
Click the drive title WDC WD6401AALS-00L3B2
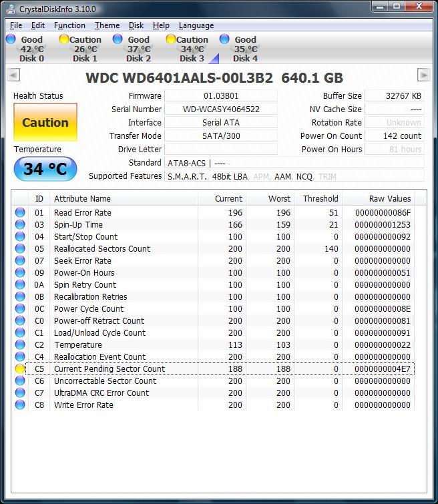click(x=179, y=78)
